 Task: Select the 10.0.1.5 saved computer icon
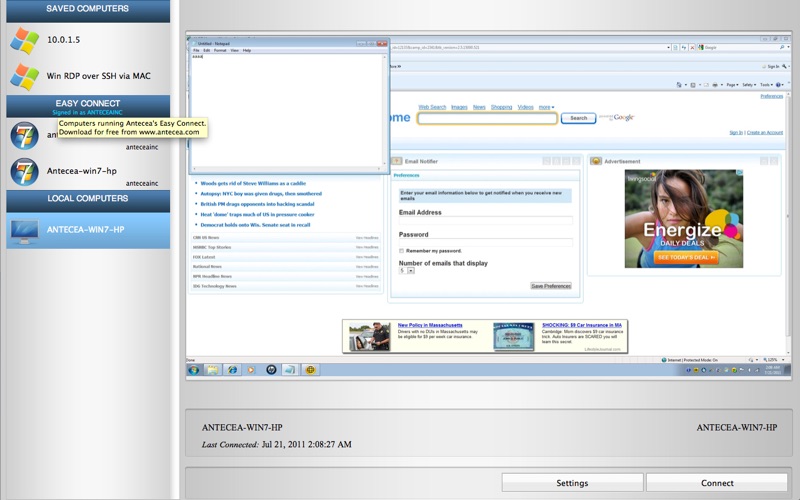tap(23, 40)
